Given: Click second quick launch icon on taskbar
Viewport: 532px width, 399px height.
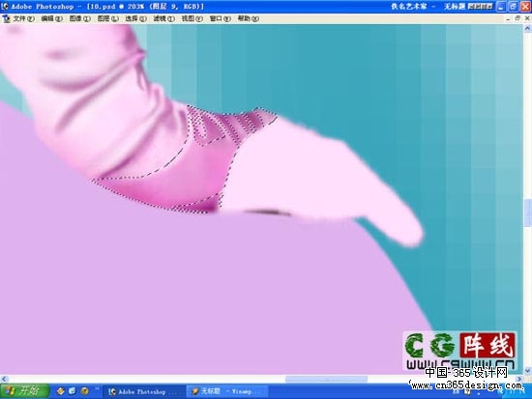Looking at the screenshot, I should (73, 391).
